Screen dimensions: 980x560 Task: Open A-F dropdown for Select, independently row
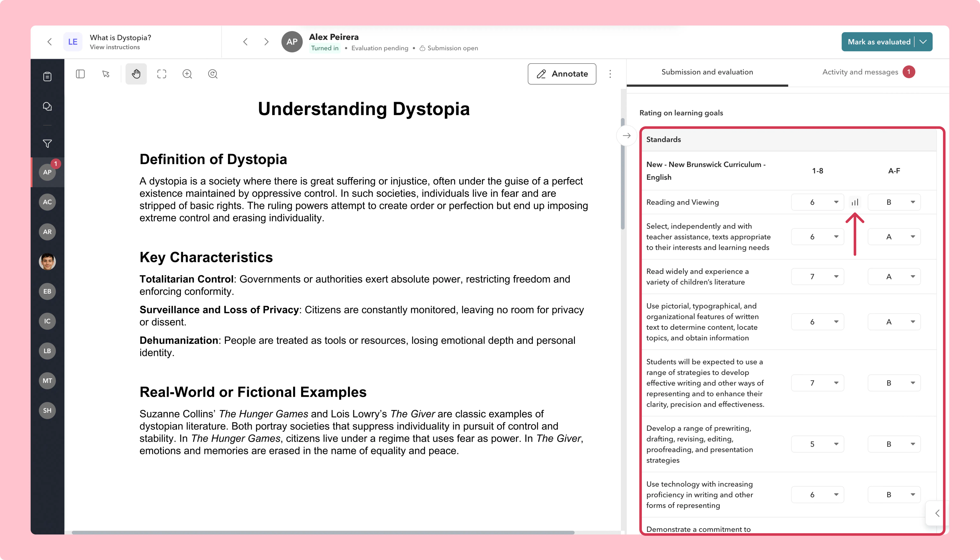pos(894,237)
